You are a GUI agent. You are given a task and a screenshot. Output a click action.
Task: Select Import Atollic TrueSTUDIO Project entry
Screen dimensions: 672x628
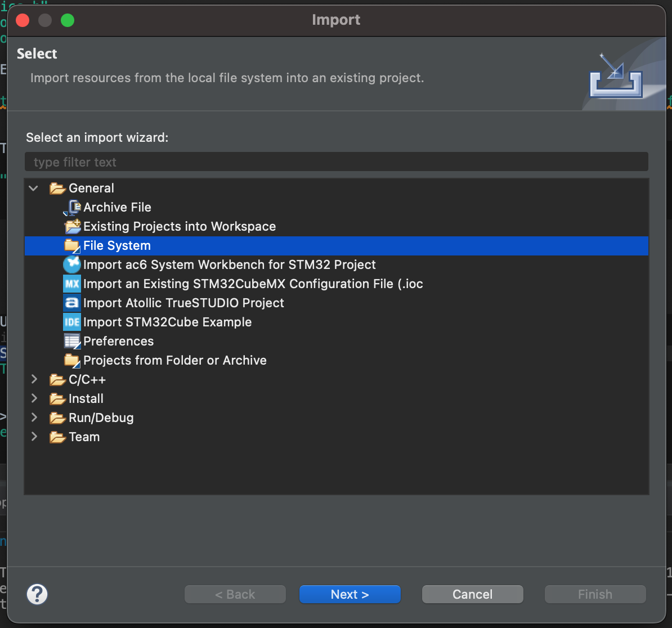[183, 303]
